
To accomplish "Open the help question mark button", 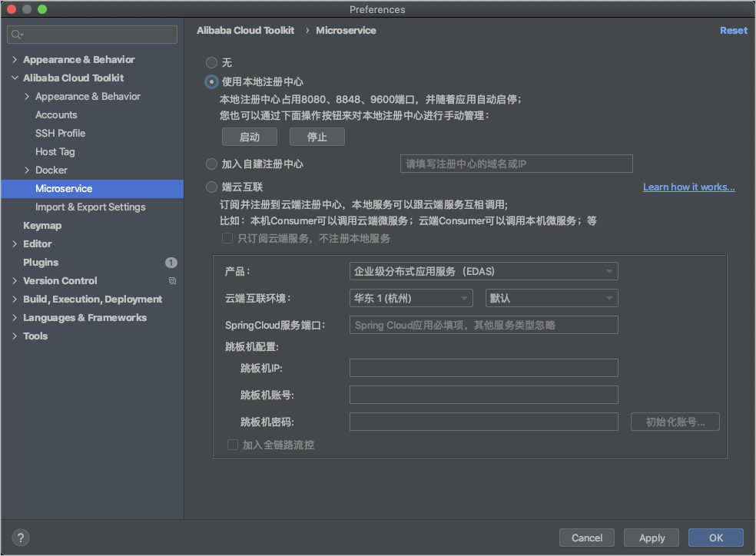I will tap(20, 538).
